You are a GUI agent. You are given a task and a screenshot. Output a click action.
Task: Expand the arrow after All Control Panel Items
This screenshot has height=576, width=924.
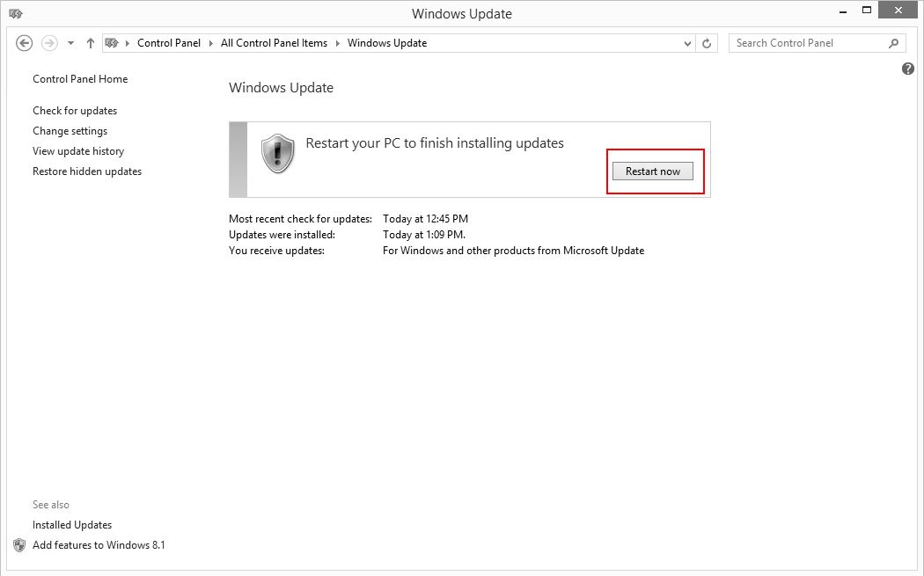coord(338,43)
